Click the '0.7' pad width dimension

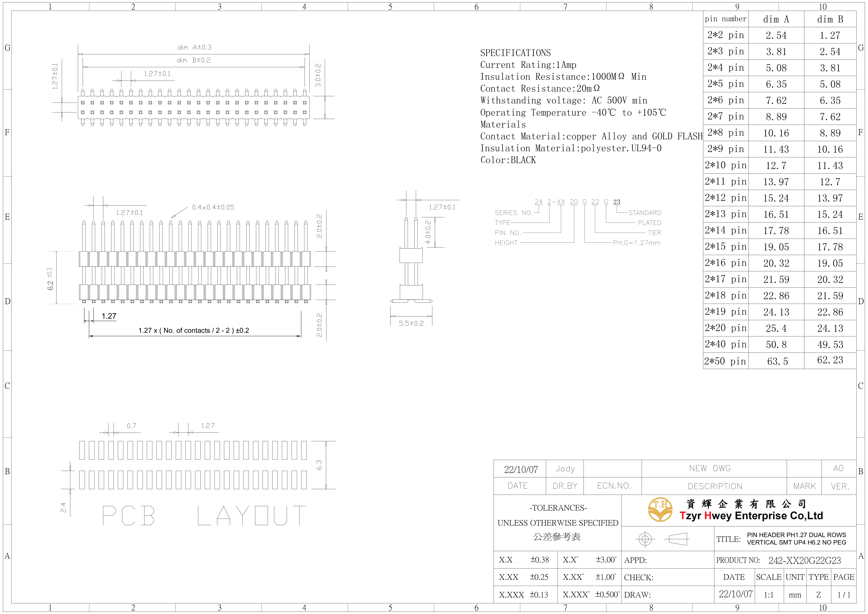coord(132,426)
